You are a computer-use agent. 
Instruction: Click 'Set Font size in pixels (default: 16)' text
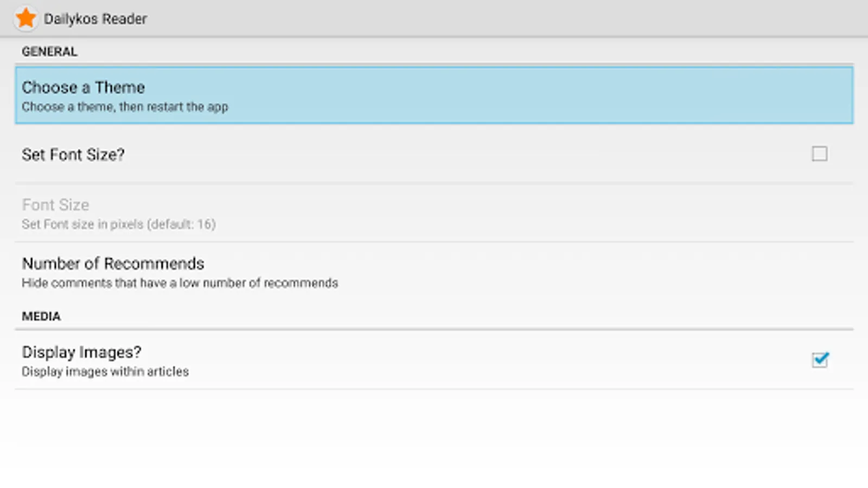(x=119, y=224)
